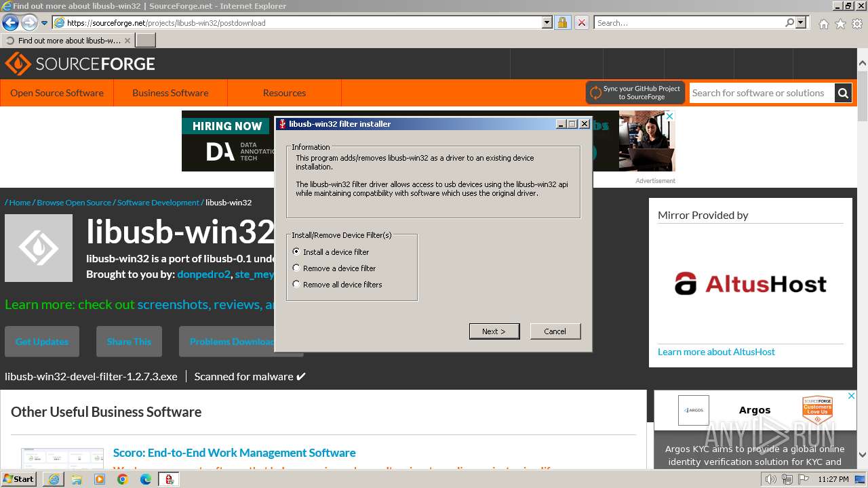Click libusb-win32-devel-filter-1.2.7.3.exe filename
868x488 pixels.
pos(91,376)
